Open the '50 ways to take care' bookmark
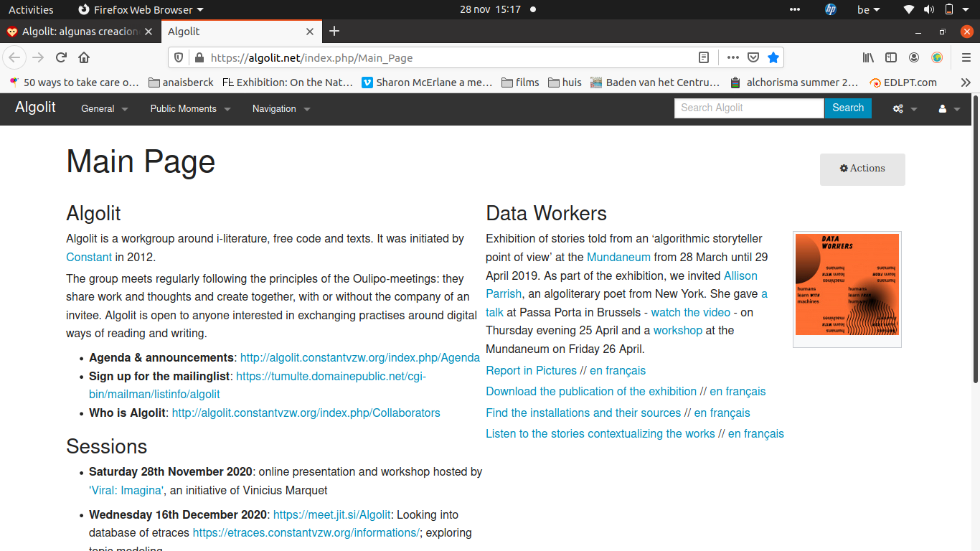Screen dimensions: 980x551 pyautogui.click(x=73, y=83)
